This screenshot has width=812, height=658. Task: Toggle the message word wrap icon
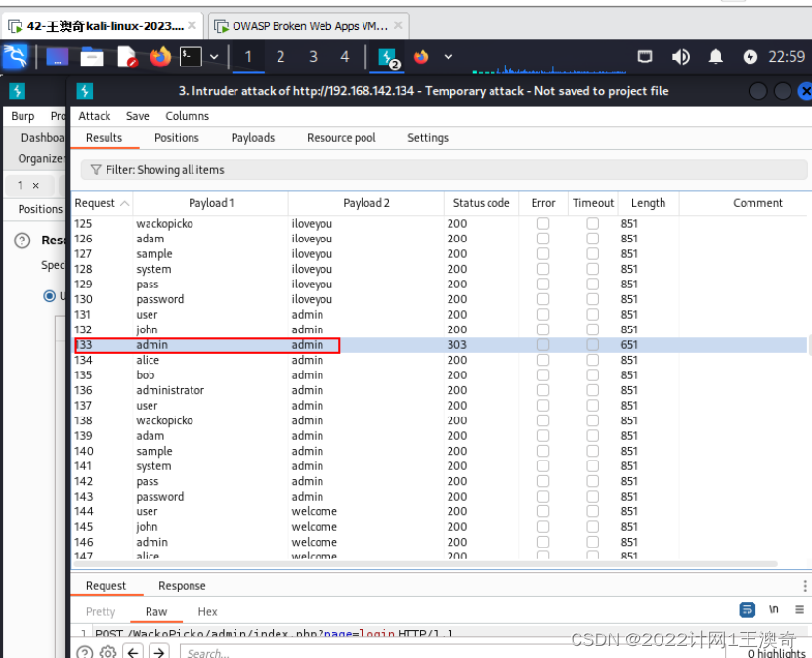(747, 610)
